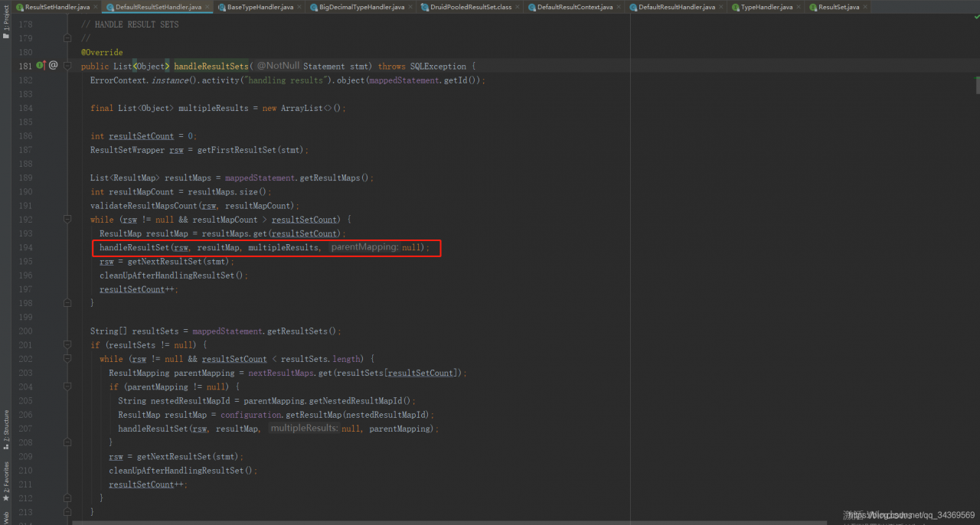Click the ArrayList constructor on line 184
The height and width of the screenshot is (525, 980).
coord(302,109)
